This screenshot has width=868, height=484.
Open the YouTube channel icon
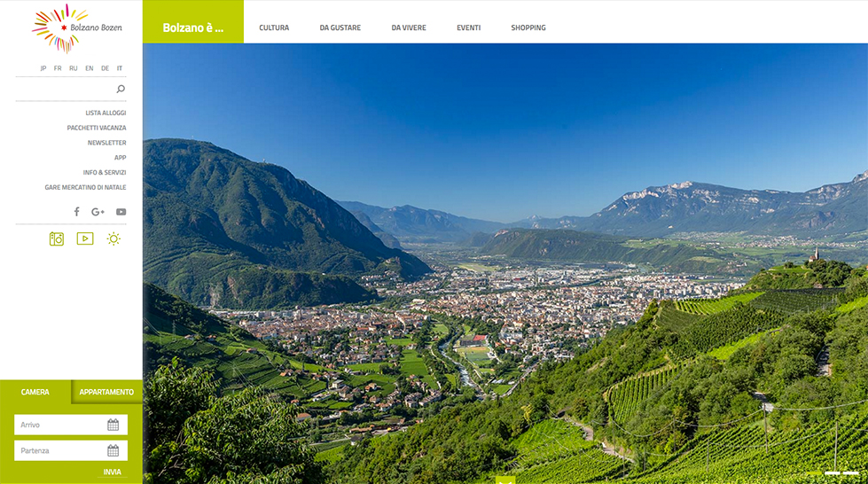click(x=121, y=212)
